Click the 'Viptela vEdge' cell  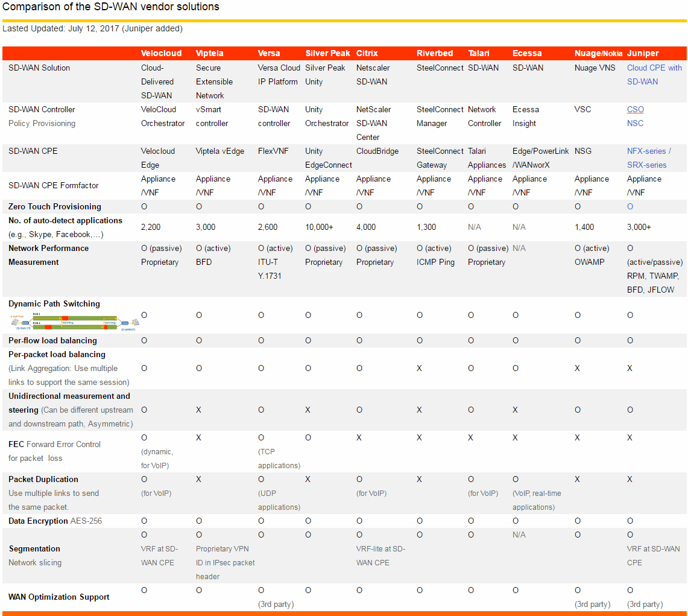[220, 151]
